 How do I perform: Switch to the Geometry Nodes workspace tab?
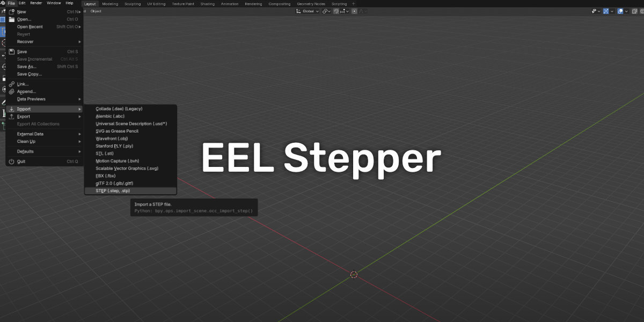[x=311, y=4]
